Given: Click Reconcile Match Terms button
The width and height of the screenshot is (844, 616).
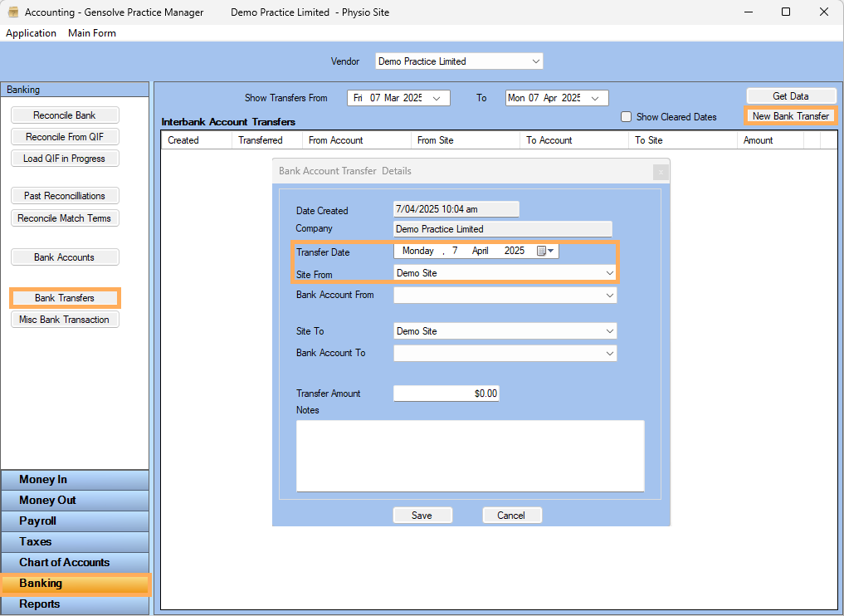Looking at the screenshot, I should pyautogui.click(x=65, y=218).
